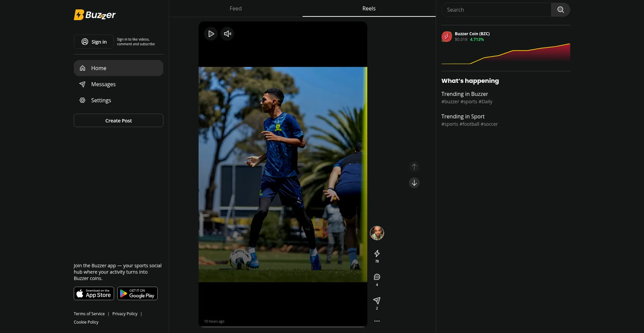
Task: Play the reel video
Action: (x=211, y=34)
